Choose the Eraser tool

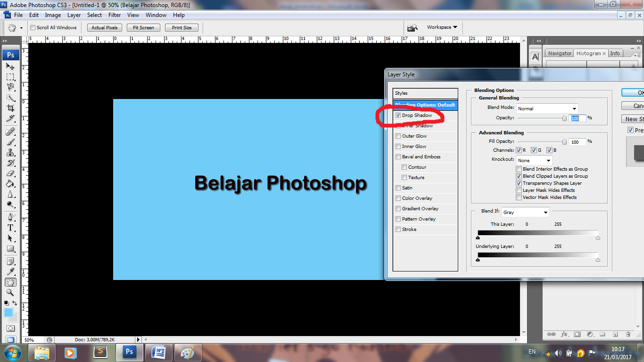[10, 173]
